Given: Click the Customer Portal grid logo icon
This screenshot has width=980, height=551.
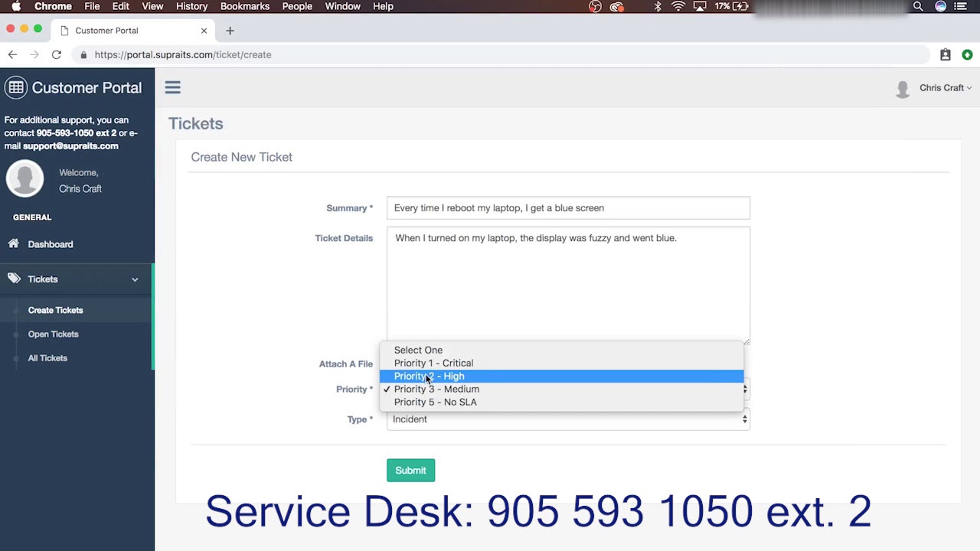Looking at the screenshot, I should coord(15,87).
